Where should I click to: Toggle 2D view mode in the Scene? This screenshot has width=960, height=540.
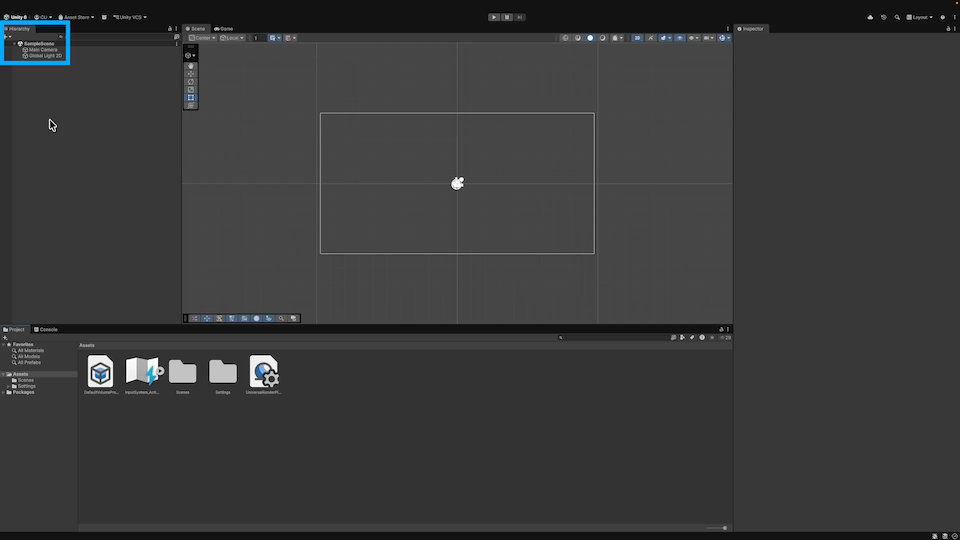(x=637, y=38)
